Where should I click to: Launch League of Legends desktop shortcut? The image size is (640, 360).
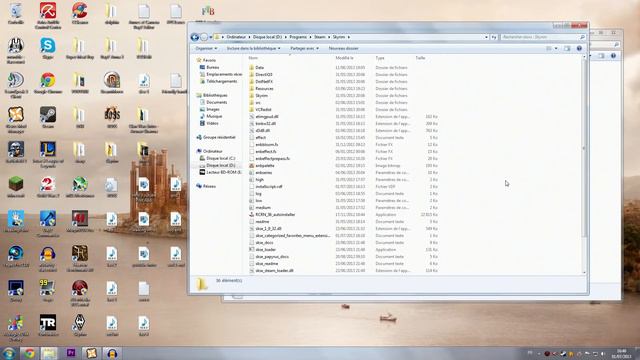click(48, 154)
